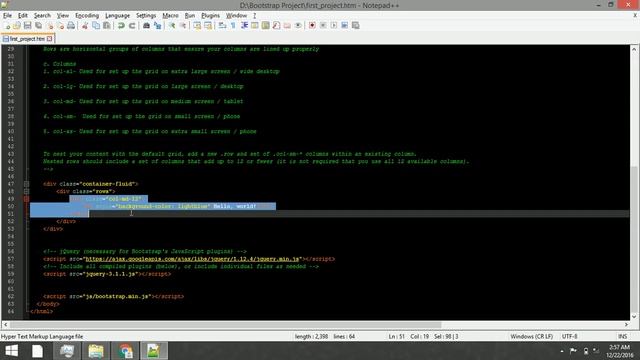Screen dimensions: 640x360
Task: Click the Windows (CR LF) status field
Action: 531,336
